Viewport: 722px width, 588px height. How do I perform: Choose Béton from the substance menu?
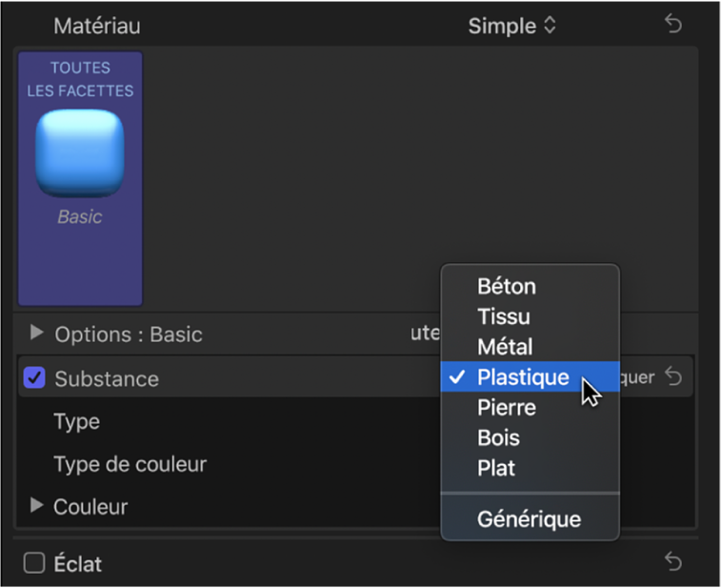point(507,286)
